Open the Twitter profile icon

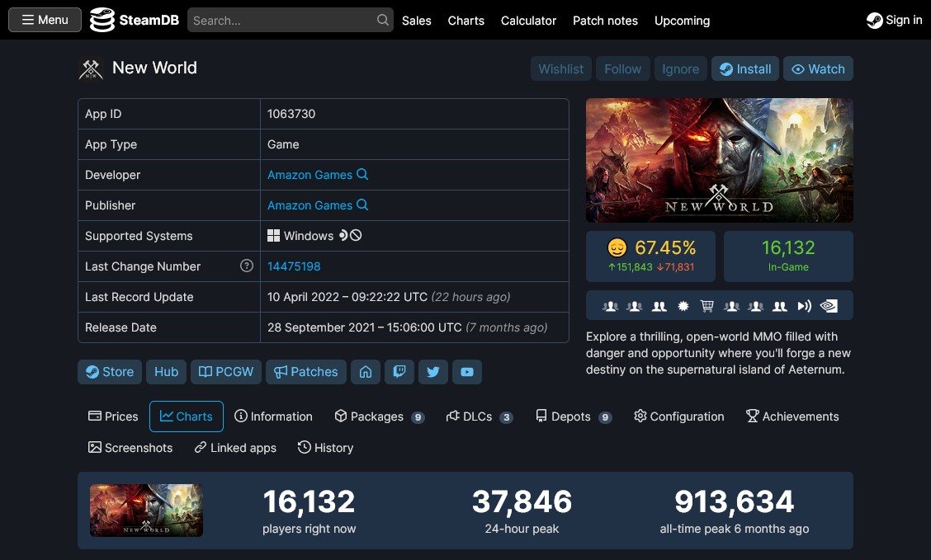pyautogui.click(x=432, y=372)
